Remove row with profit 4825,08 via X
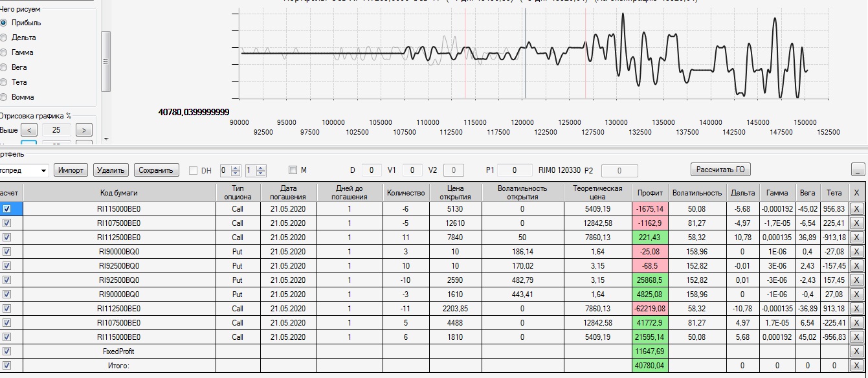Screen dimensions: 868x378 [x=856, y=295]
